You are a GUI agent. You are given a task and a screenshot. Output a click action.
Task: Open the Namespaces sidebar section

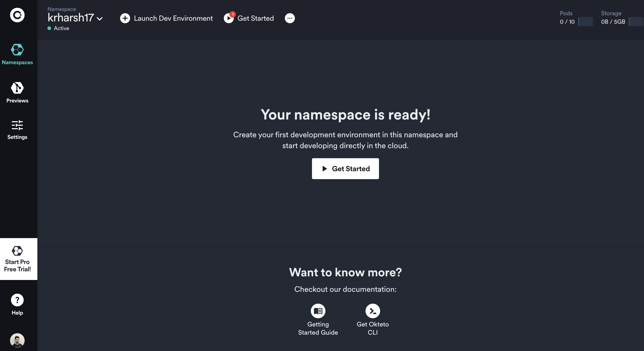coord(17,54)
